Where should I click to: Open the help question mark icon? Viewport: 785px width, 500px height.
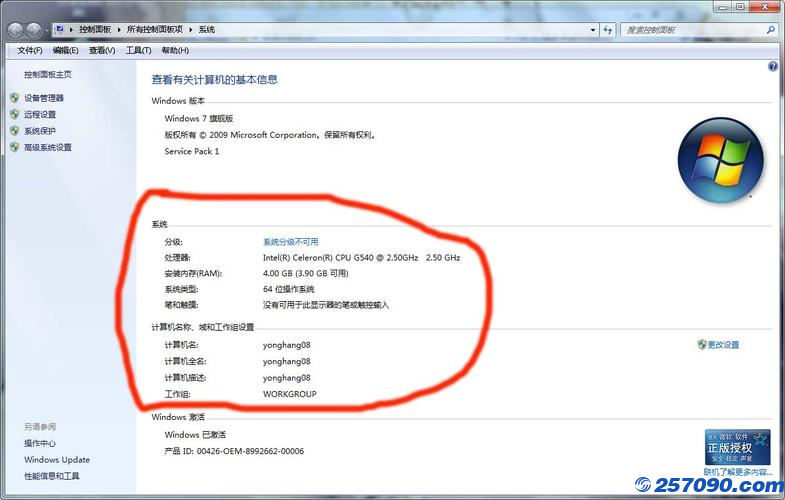tap(772, 66)
